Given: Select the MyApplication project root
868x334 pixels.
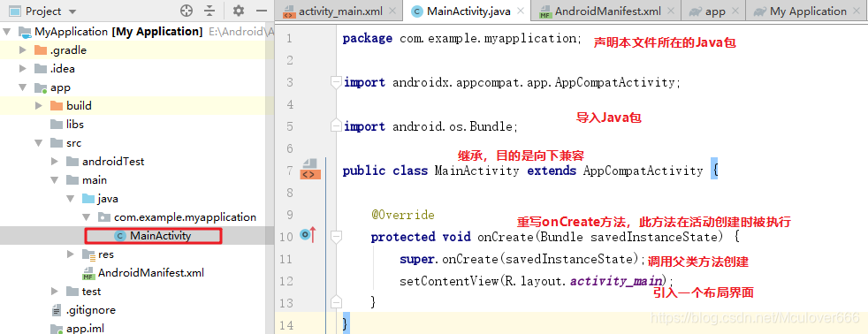Looking at the screenshot, I should pyautogui.click(x=118, y=32).
